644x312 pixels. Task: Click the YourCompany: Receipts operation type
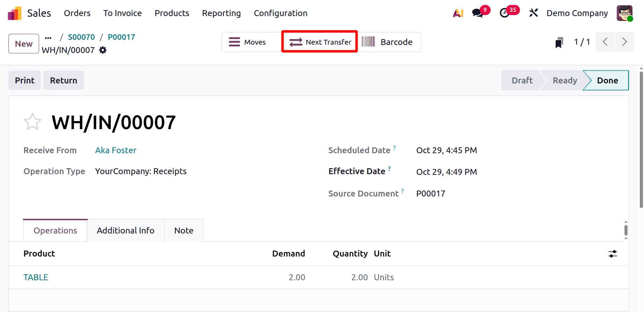[x=141, y=171]
